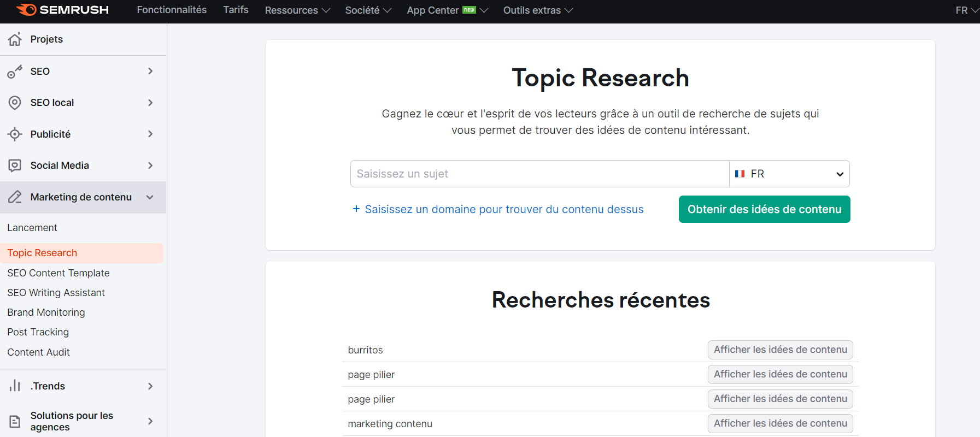Focus the Saisissez un sujet field
This screenshot has width=980, height=437.
(539, 174)
